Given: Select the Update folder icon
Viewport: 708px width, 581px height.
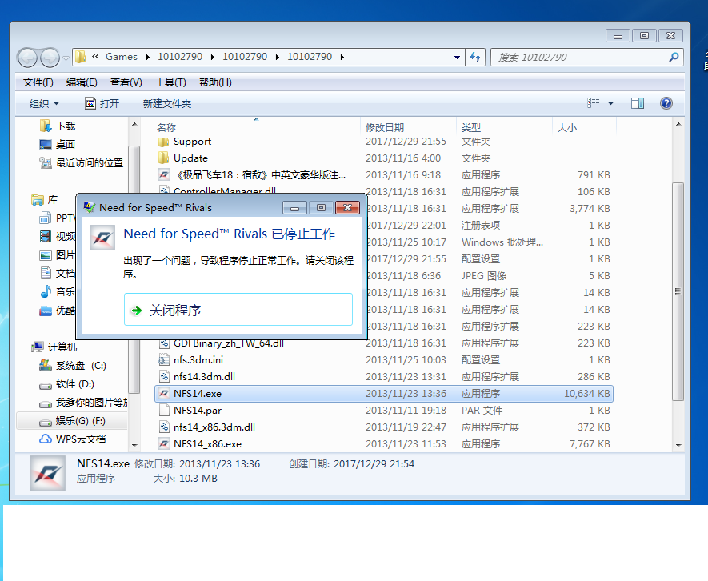Looking at the screenshot, I should pos(163,158).
